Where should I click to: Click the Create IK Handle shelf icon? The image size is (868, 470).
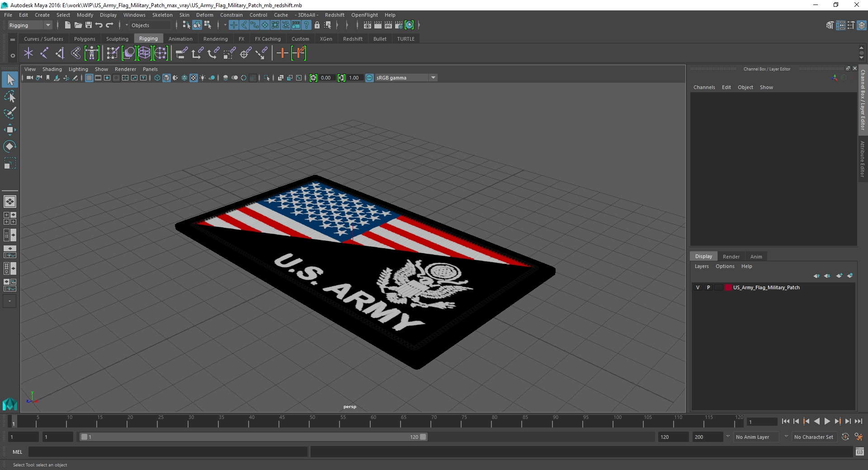60,53
